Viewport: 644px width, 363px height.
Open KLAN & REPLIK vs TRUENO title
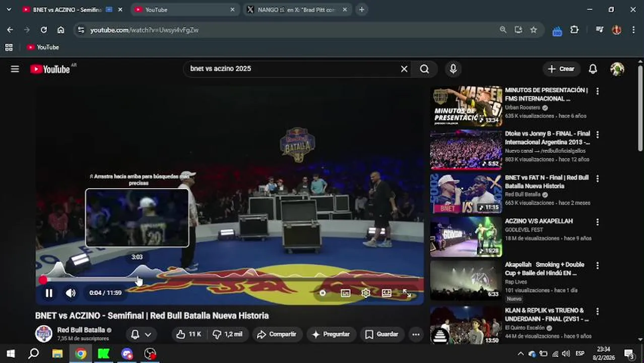(x=547, y=315)
